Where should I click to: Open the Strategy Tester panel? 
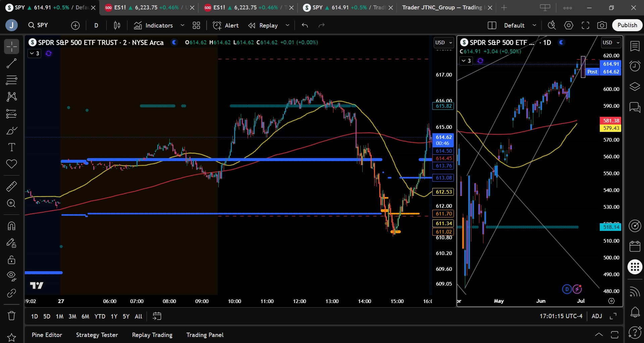pyautogui.click(x=97, y=335)
